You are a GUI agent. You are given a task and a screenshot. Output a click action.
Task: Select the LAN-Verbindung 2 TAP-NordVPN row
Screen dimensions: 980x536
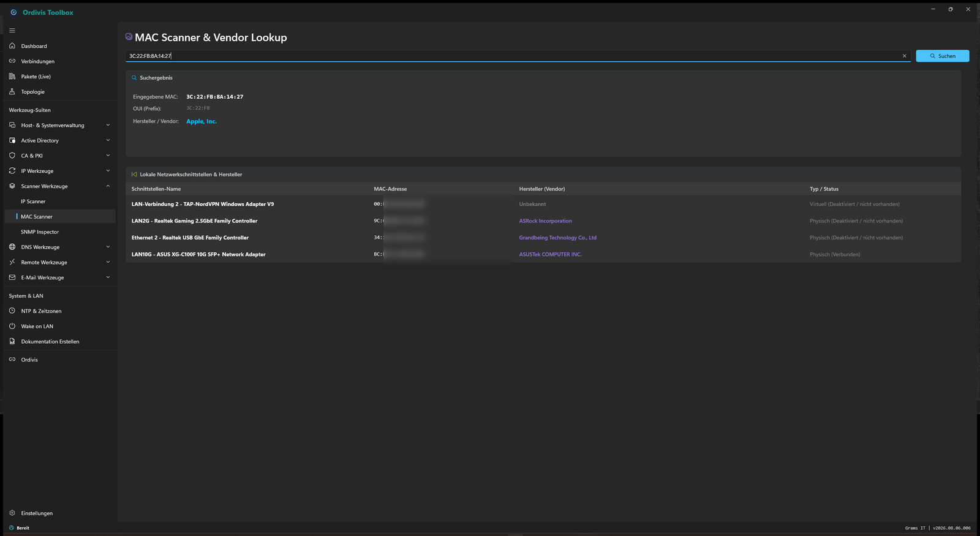pos(543,204)
